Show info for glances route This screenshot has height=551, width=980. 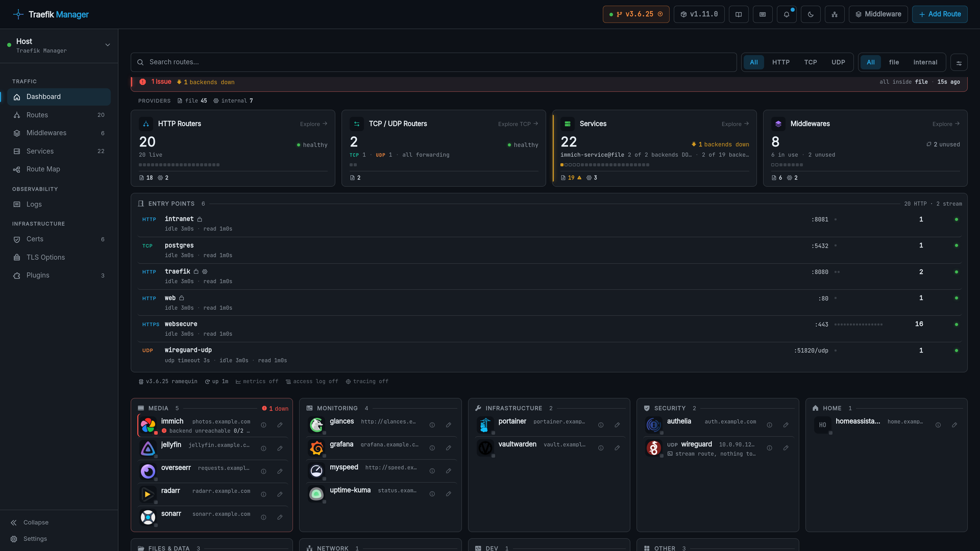coord(432,425)
